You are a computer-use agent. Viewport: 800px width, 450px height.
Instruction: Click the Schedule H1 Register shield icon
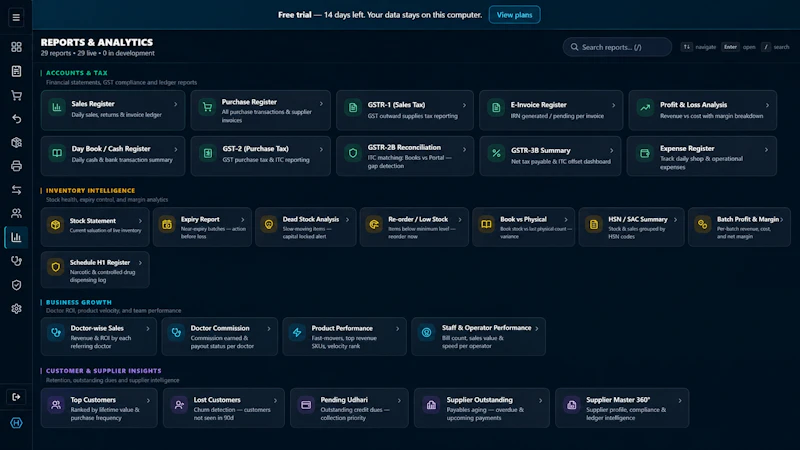(x=56, y=267)
